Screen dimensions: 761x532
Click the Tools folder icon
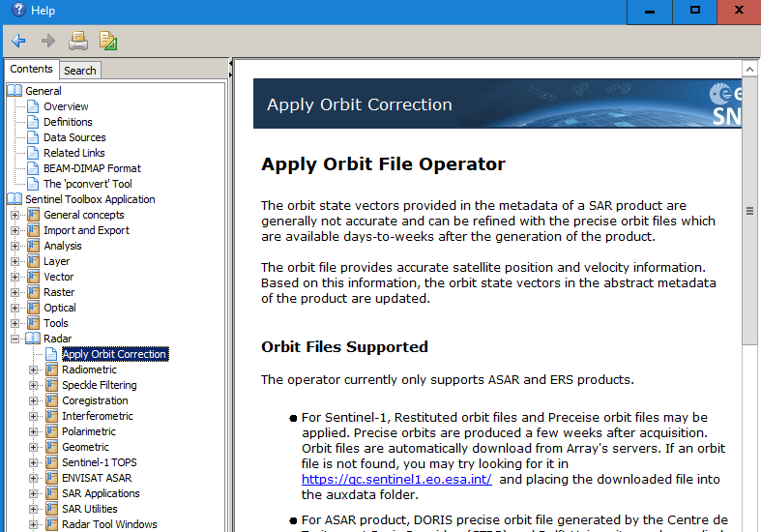pos(34,323)
